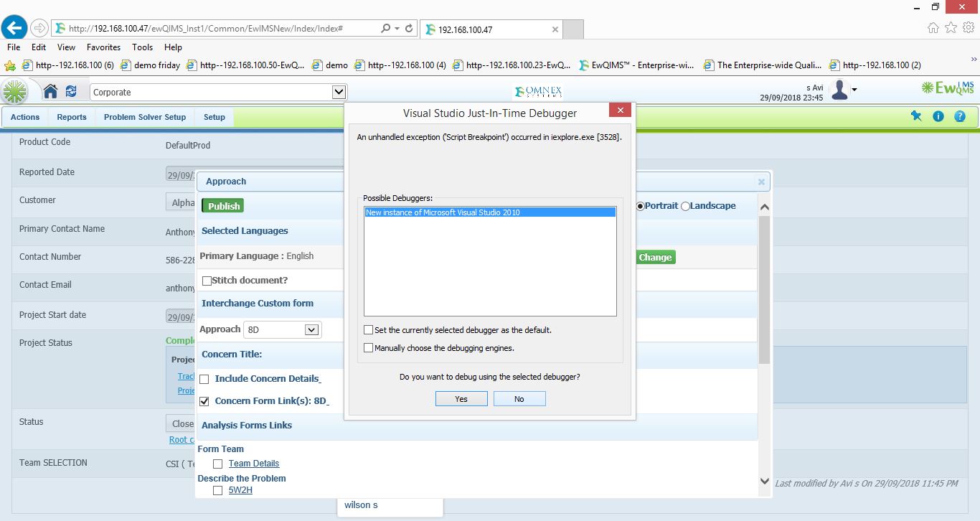The image size is (980, 521).
Task: Open the address bar dropdown arrow
Action: 397,29
